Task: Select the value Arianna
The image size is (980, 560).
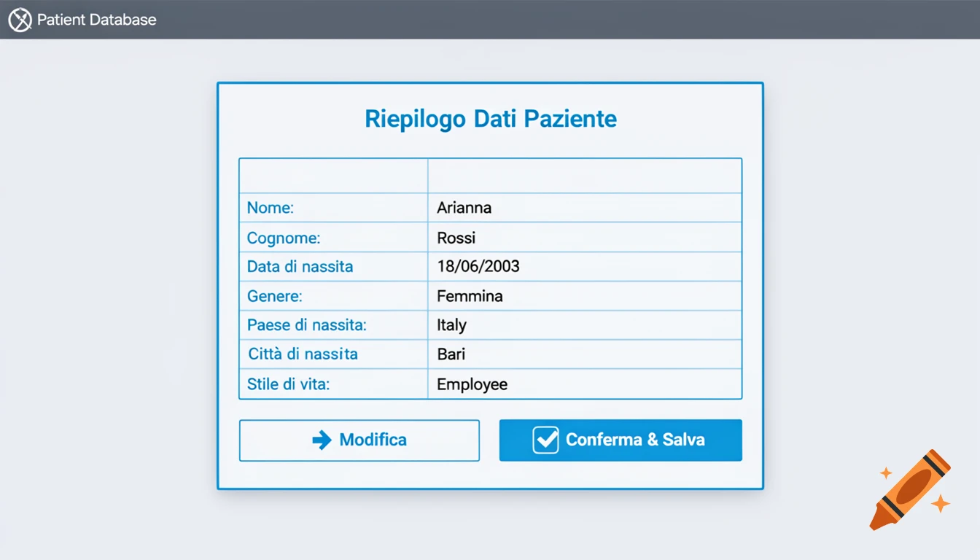Action: point(464,208)
